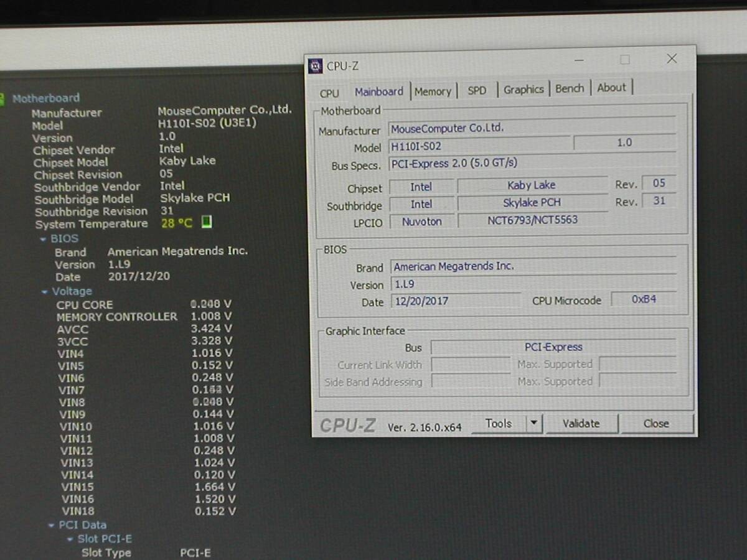Click the VIN10 voltage row
Viewport: 747px width, 560px height.
coord(147,426)
